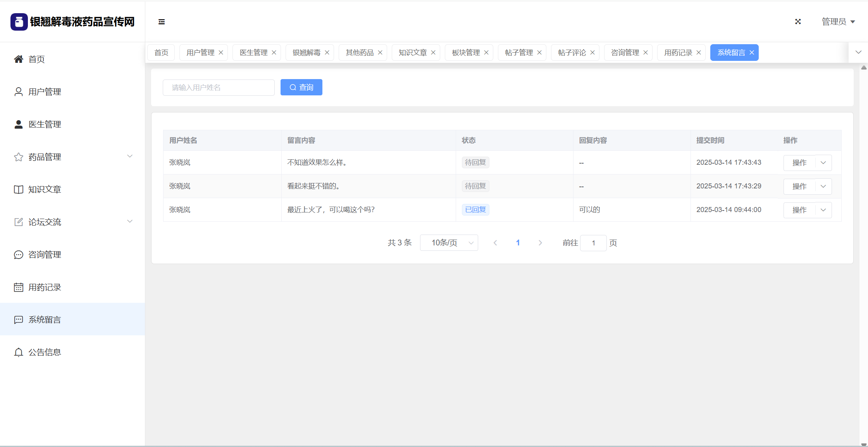The height and width of the screenshot is (447, 868).
Task: Click the fullscreen toggle icon
Action: pyautogui.click(x=798, y=22)
